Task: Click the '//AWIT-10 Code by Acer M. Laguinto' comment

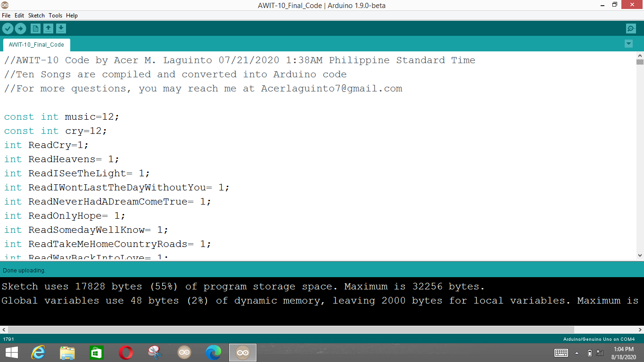Action: point(239,60)
